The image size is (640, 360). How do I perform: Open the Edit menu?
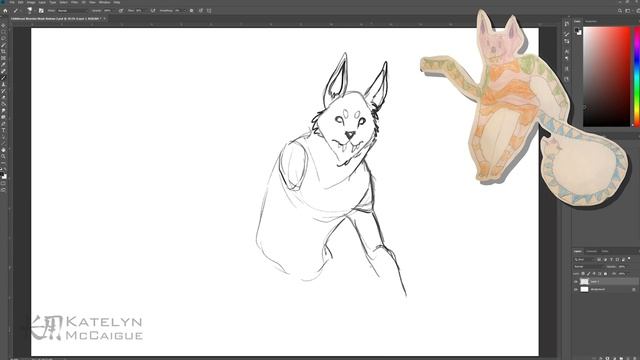coord(20,2)
